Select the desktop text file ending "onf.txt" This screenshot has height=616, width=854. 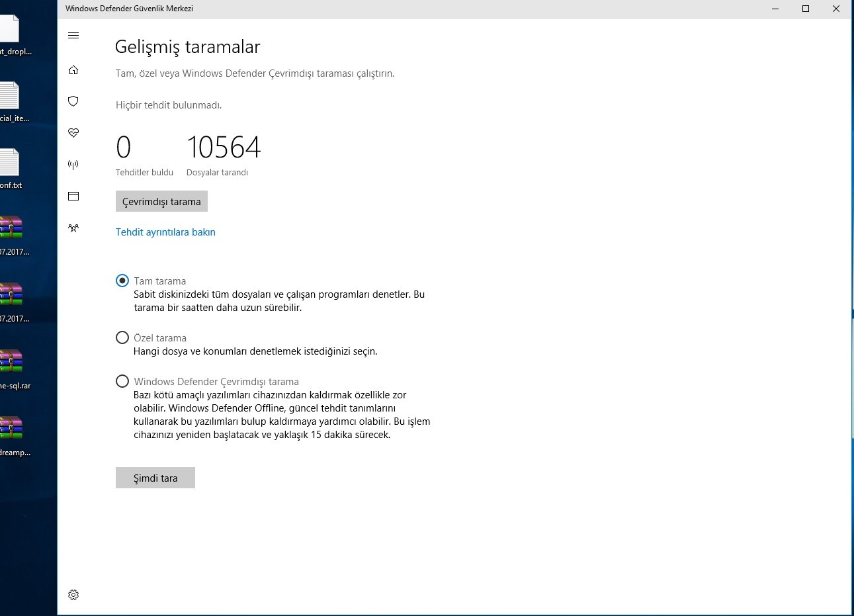pyautogui.click(x=11, y=169)
